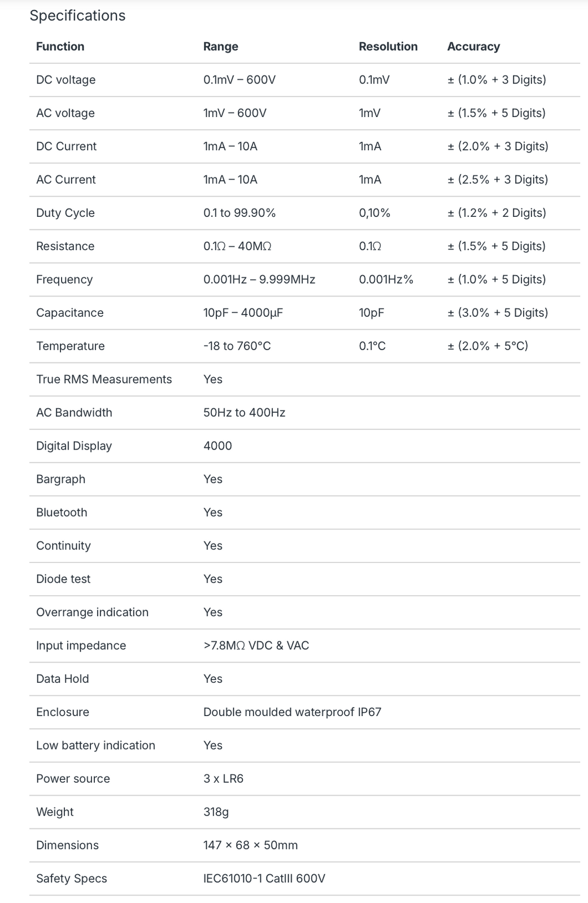Click the Resolution column header
Screen dimensions: 588x903
[x=388, y=46]
